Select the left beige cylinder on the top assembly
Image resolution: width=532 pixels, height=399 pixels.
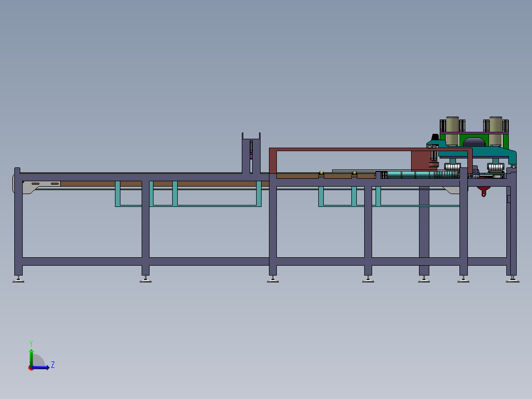[452, 131]
